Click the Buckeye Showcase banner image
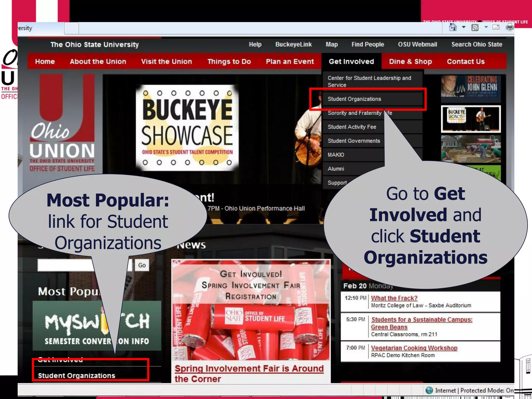 click(187, 128)
